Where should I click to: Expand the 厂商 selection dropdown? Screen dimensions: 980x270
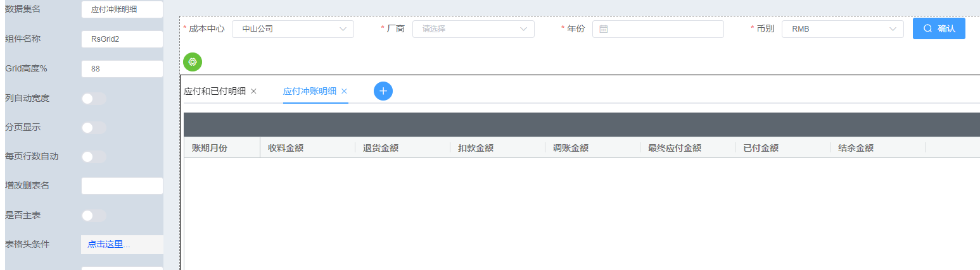click(x=473, y=29)
